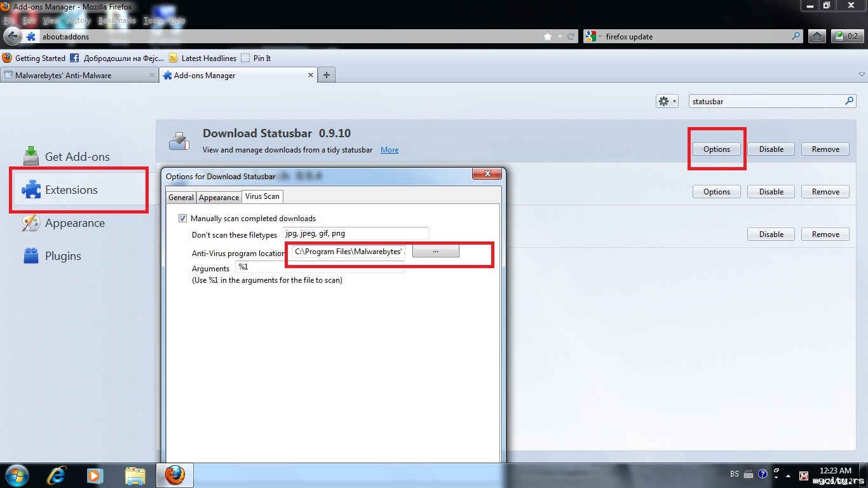Close the Add-ons Manager tab
Viewport: 868px width, 488px height.
click(x=311, y=75)
